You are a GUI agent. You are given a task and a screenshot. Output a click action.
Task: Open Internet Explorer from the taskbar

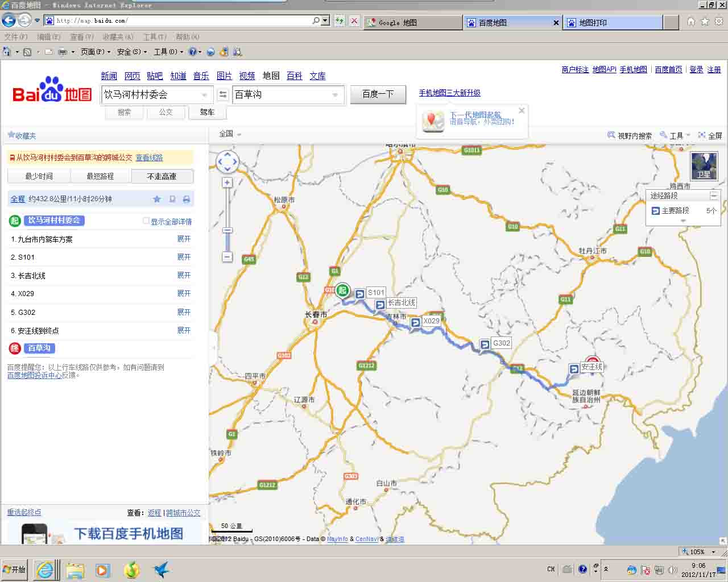pyautogui.click(x=45, y=569)
